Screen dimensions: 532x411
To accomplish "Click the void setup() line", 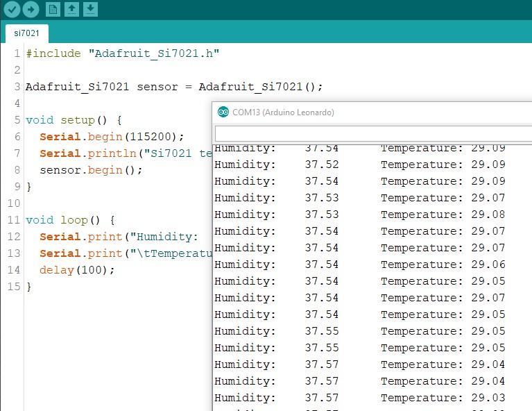I will (74, 120).
